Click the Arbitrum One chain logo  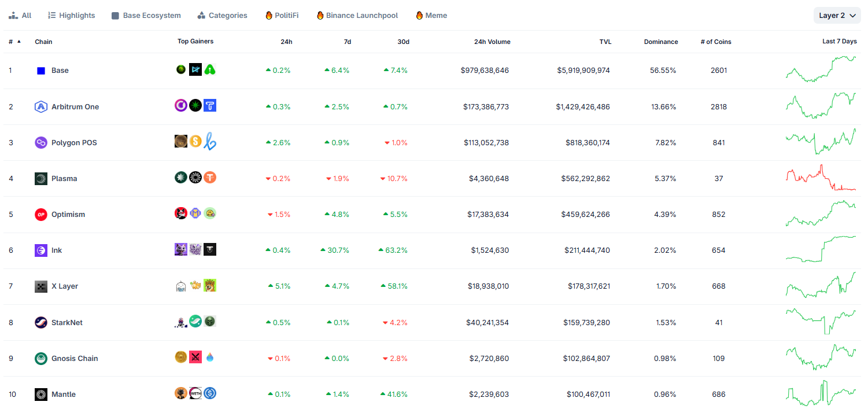[41, 106]
